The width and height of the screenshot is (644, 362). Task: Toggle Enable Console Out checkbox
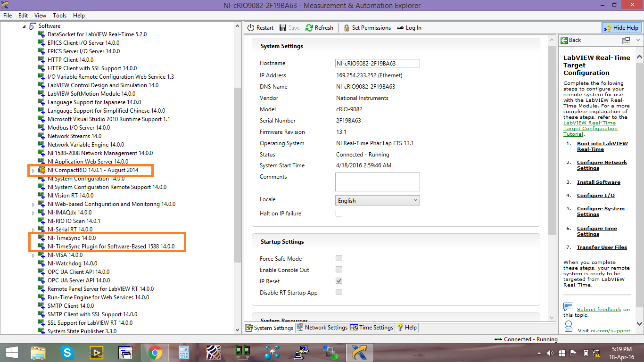coord(339,270)
